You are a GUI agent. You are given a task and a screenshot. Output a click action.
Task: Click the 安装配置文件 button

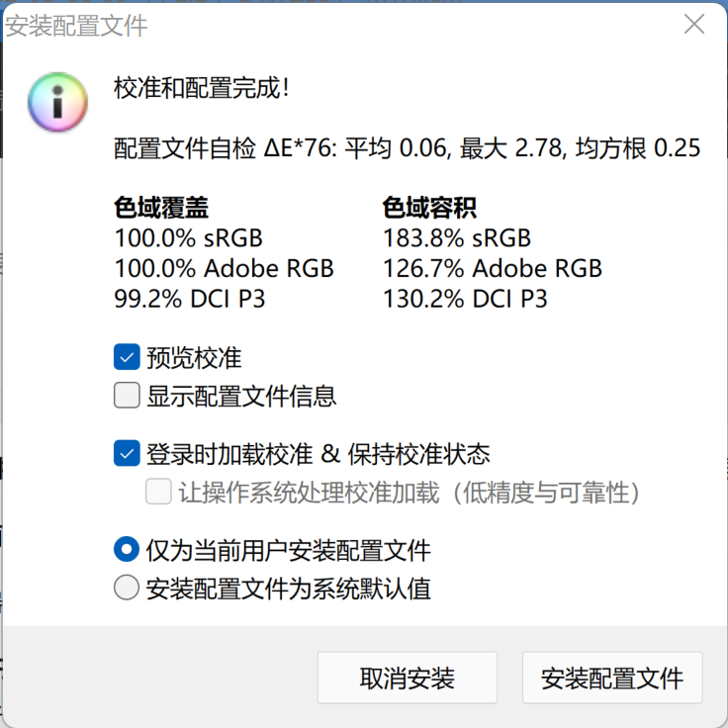(x=611, y=679)
